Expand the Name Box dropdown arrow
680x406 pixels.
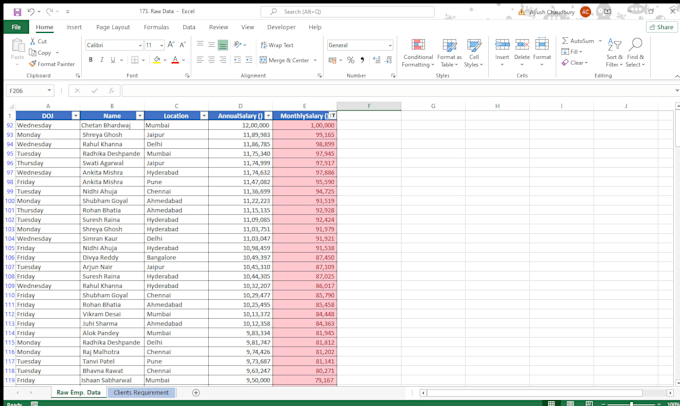(x=49, y=91)
